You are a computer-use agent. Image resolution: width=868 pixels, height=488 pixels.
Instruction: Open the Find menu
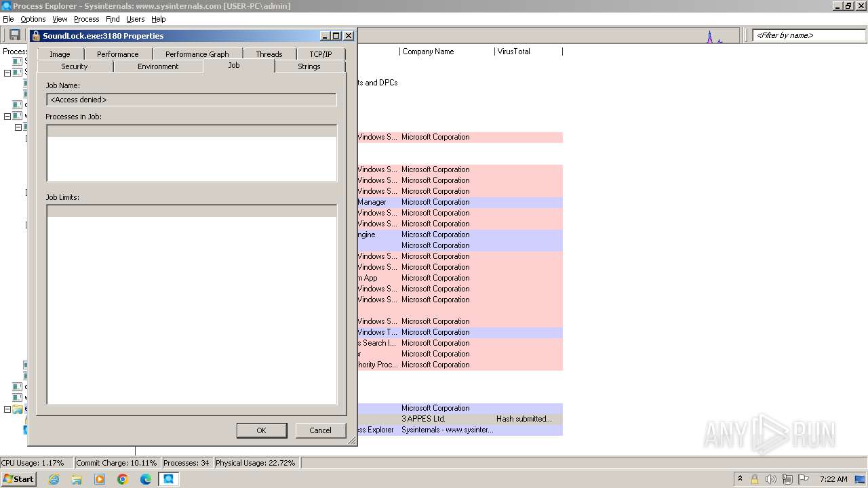(113, 19)
